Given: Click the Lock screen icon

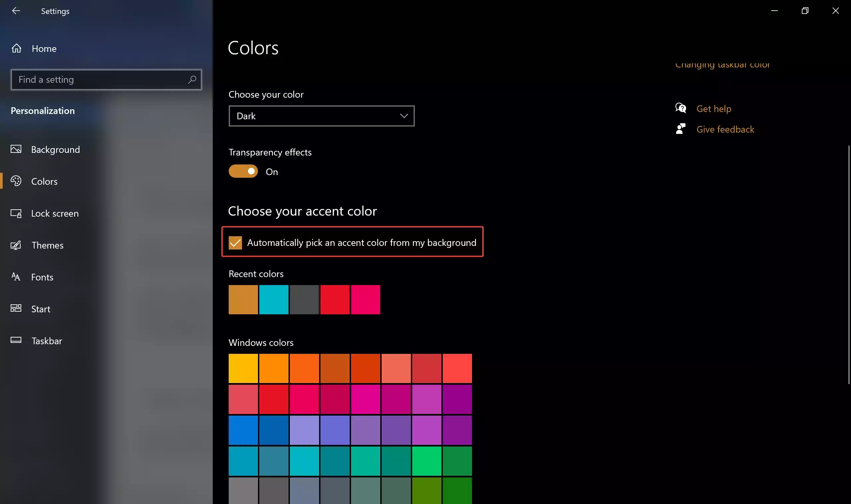Looking at the screenshot, I should tap(16, 213).
